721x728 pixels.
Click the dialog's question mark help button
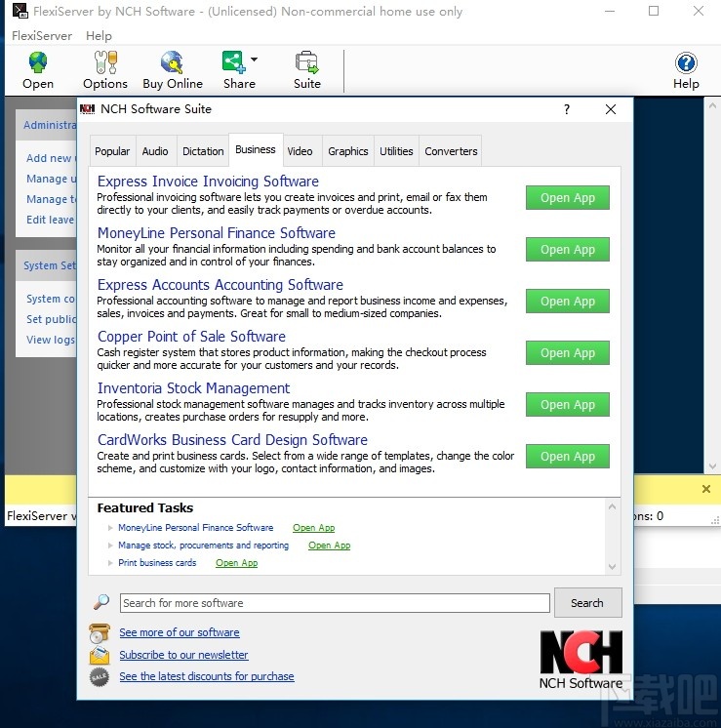tap(567, 109)
